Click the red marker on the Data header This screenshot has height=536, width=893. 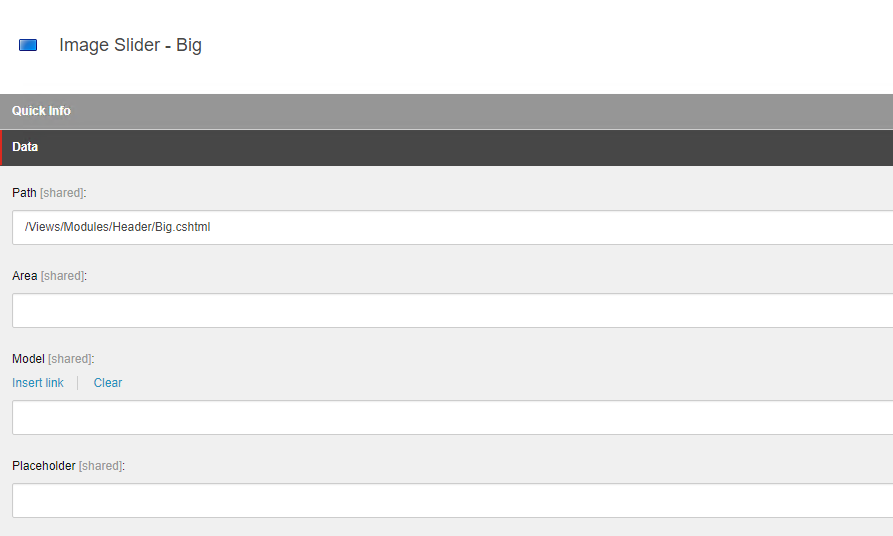coord(1,148)
